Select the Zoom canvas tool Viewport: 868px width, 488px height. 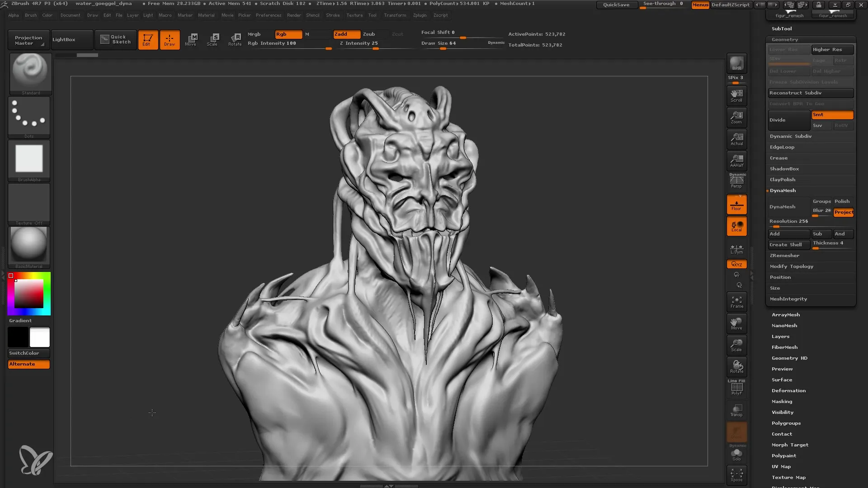pos(736,117)
